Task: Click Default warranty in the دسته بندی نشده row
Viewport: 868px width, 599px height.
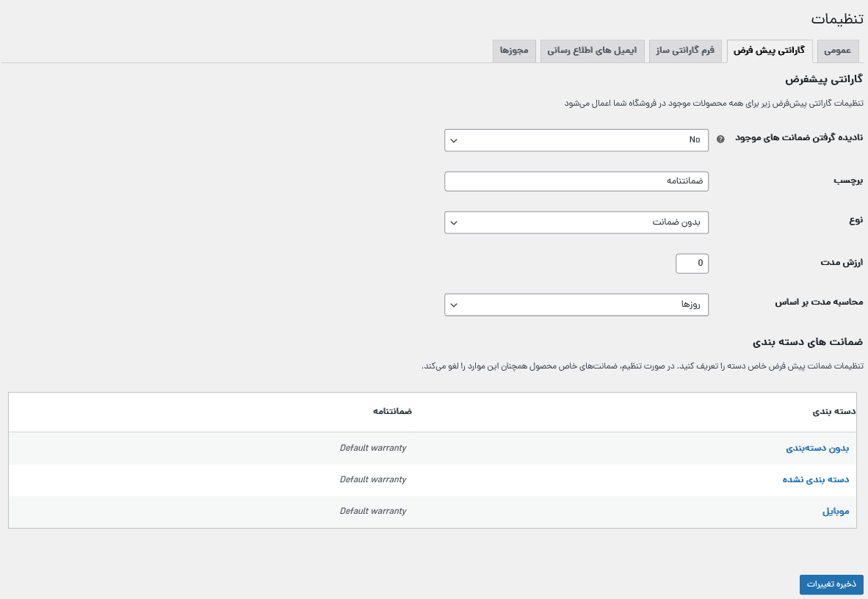Action: 373,479
